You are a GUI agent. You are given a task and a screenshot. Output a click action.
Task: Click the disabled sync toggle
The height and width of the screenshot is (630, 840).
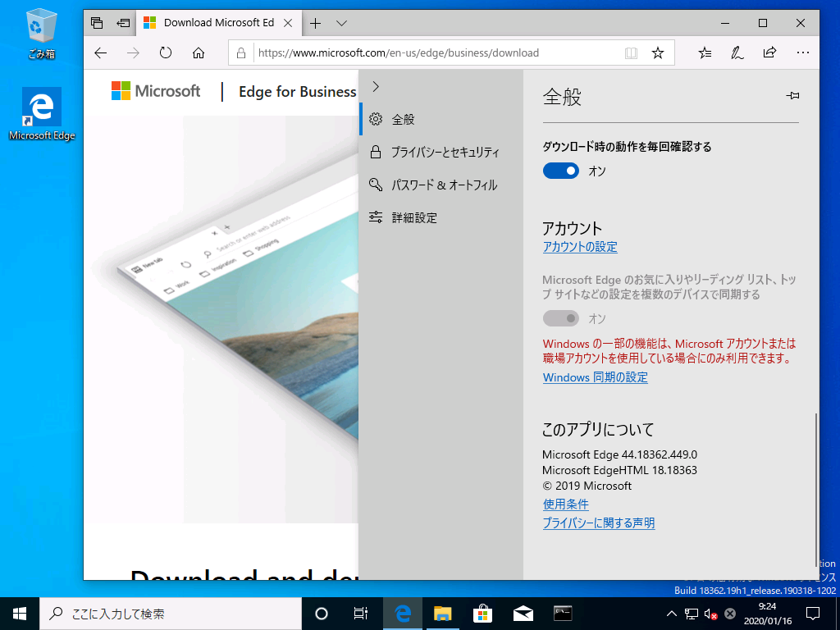click(561, 318)
